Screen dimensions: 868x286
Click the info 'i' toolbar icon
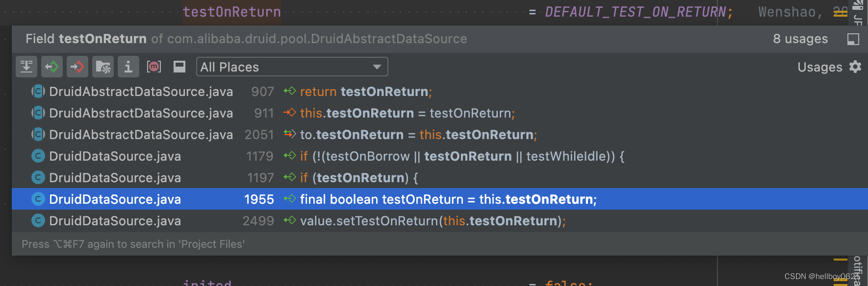(x=128, y=67)
